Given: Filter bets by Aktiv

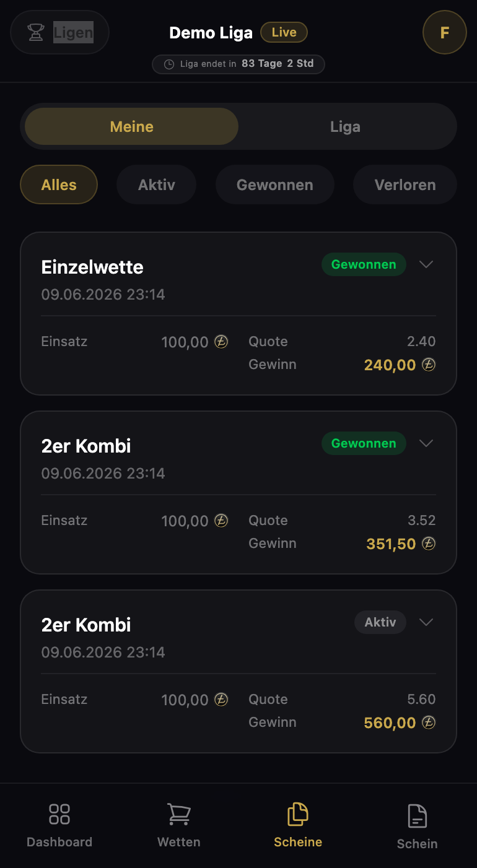Looking at the screenshot, I should point(157,184).
